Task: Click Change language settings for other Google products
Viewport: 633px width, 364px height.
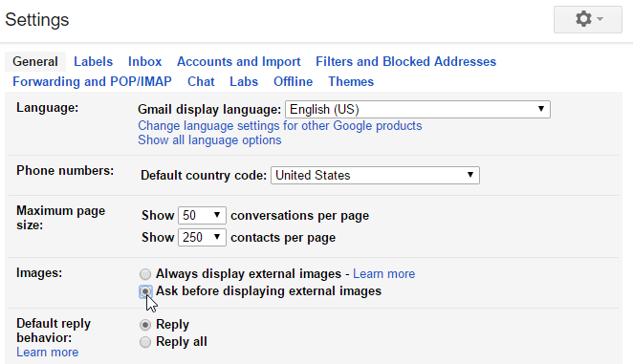Action: tap(280, 126)
